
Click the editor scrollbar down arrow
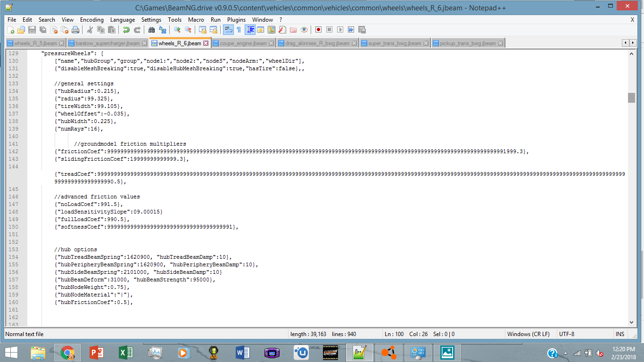coord(631,321)
